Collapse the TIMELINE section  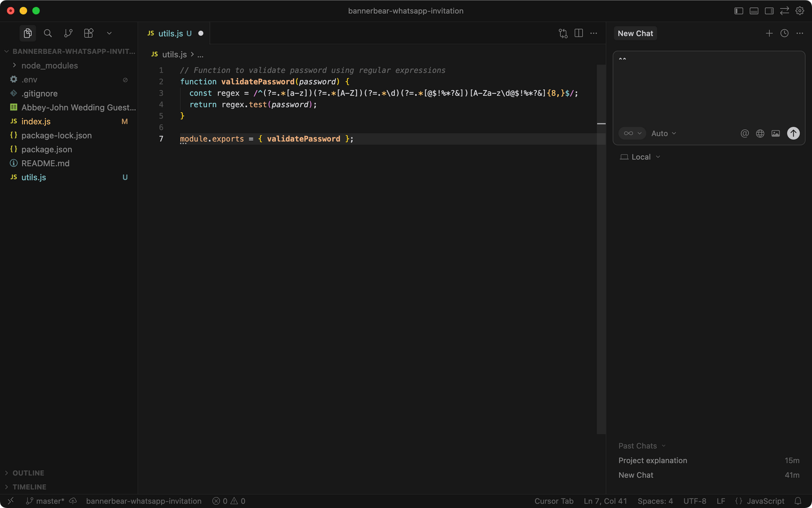tap(29, 487)
